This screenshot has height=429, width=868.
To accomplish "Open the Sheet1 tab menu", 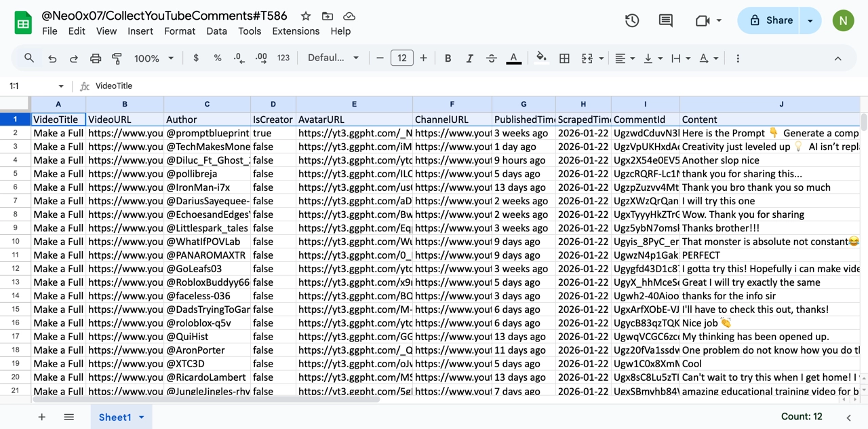I will point(141,417).
